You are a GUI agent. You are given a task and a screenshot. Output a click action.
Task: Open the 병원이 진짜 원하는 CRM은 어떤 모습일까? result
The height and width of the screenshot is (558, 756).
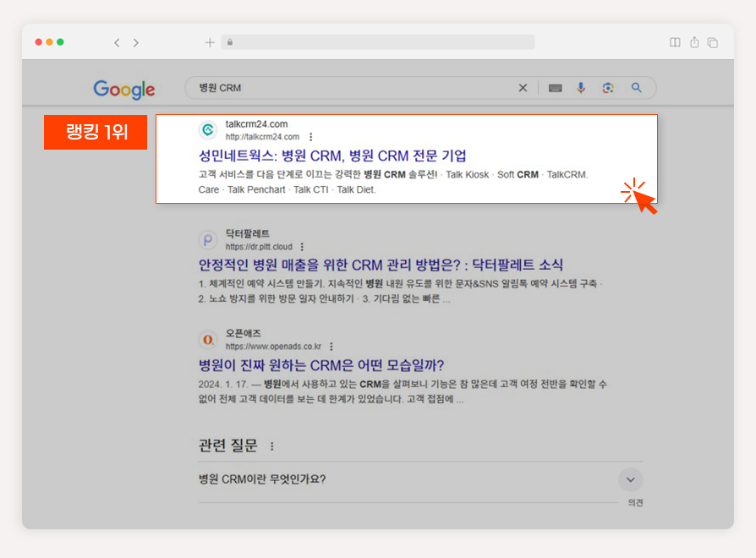point(321,365)
